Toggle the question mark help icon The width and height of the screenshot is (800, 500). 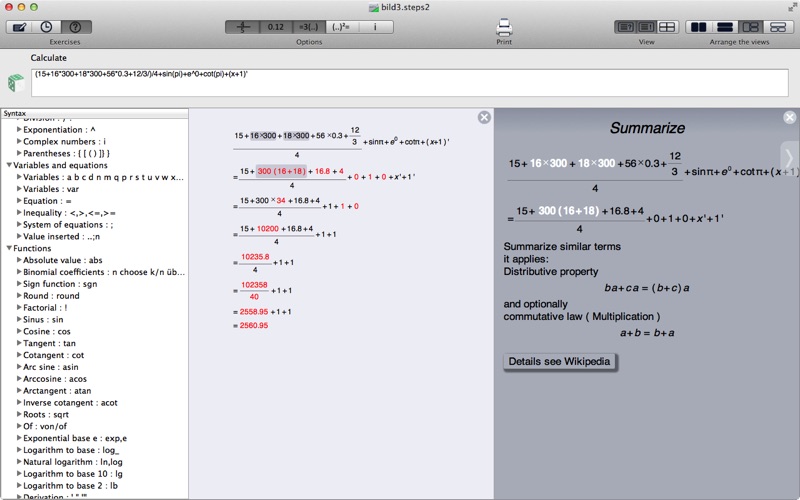[76, 27]
